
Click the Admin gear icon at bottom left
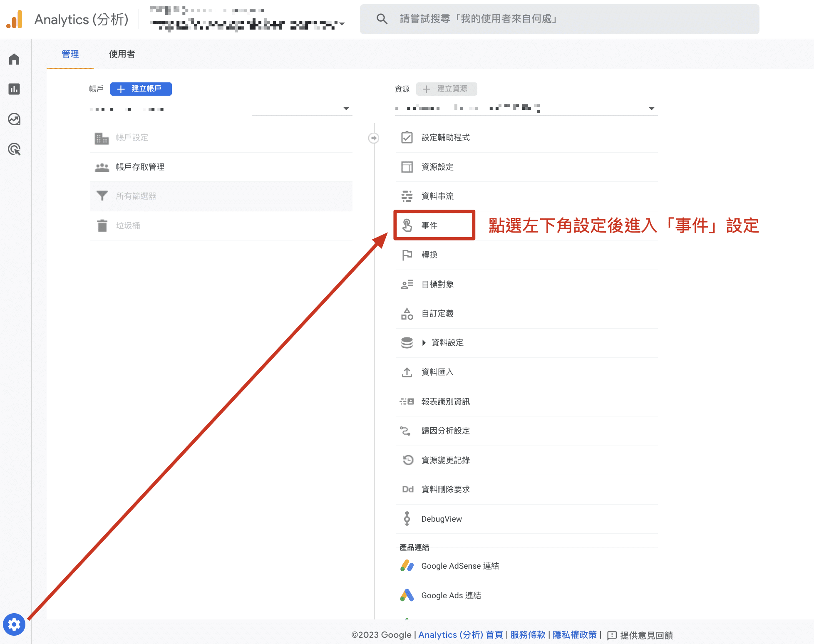pyautogui.click(x=14, y=624)
